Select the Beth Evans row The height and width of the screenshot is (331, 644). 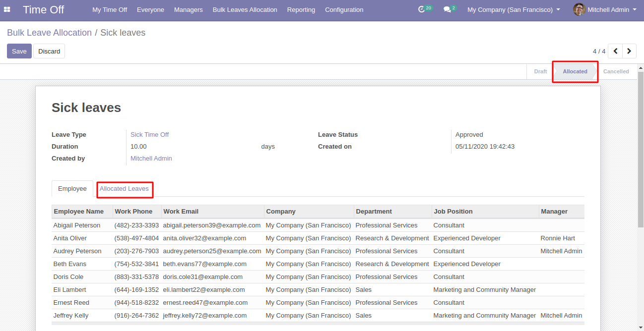point(318,264)
